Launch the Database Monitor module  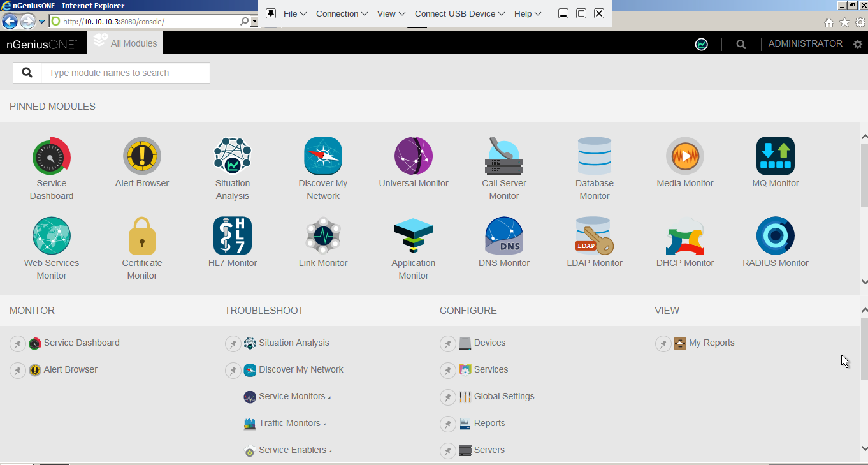tap(595, 156)
